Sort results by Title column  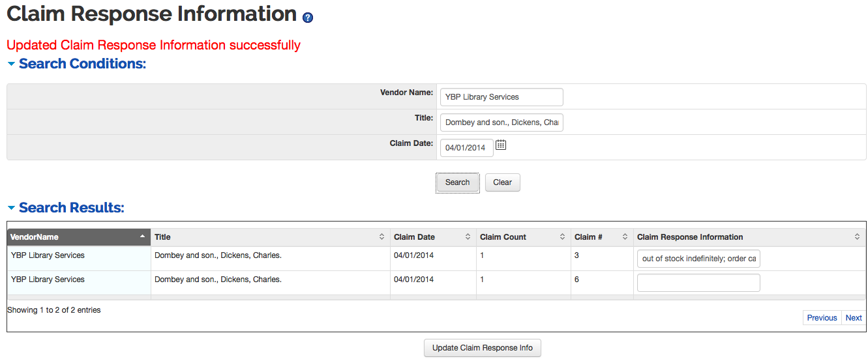click(x=270, y=237)
